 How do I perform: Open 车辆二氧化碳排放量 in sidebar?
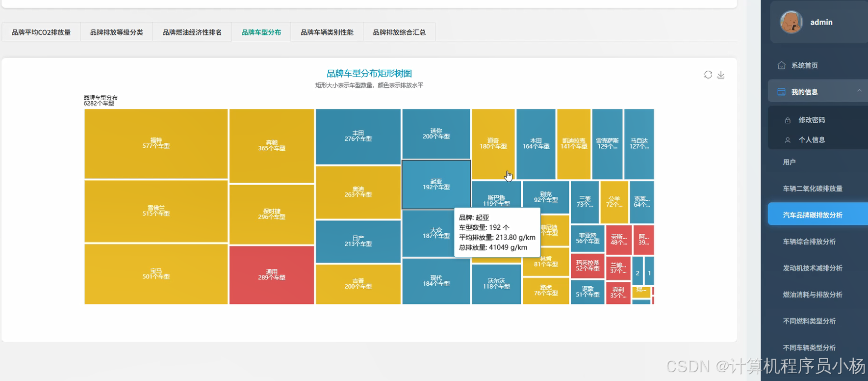coord(813,189)
